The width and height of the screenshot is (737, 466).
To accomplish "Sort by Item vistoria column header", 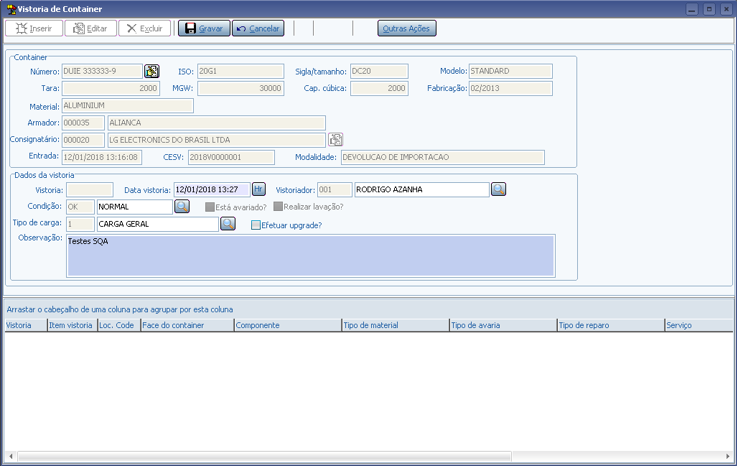I will 72,325.
